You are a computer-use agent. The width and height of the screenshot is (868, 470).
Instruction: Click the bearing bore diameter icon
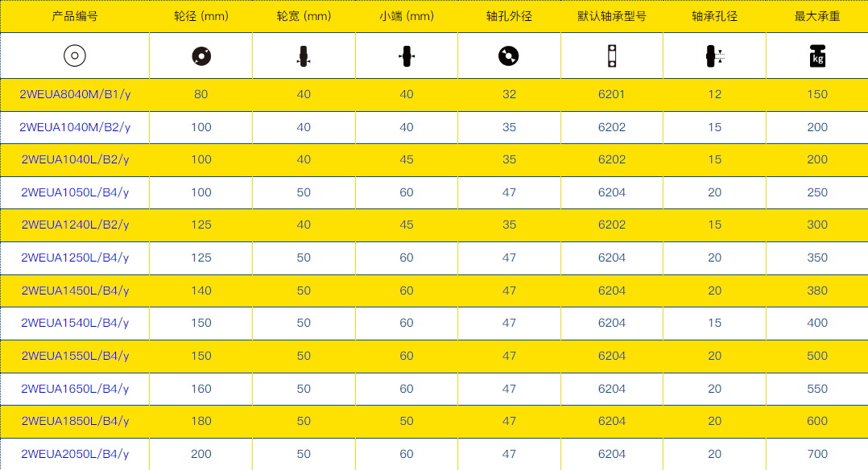pyautogui.click(x=714, y=56)
